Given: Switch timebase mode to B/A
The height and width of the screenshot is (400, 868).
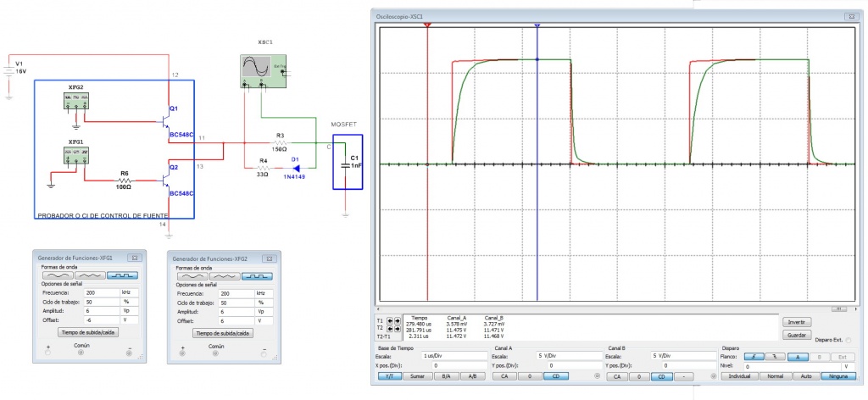Looking at the screenshot, I should (x=442, y=375).
